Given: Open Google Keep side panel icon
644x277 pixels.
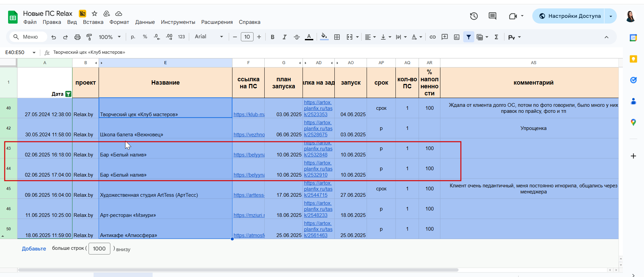Looking at the screenshot, I should pyautogui.click(x=633, y=59).
